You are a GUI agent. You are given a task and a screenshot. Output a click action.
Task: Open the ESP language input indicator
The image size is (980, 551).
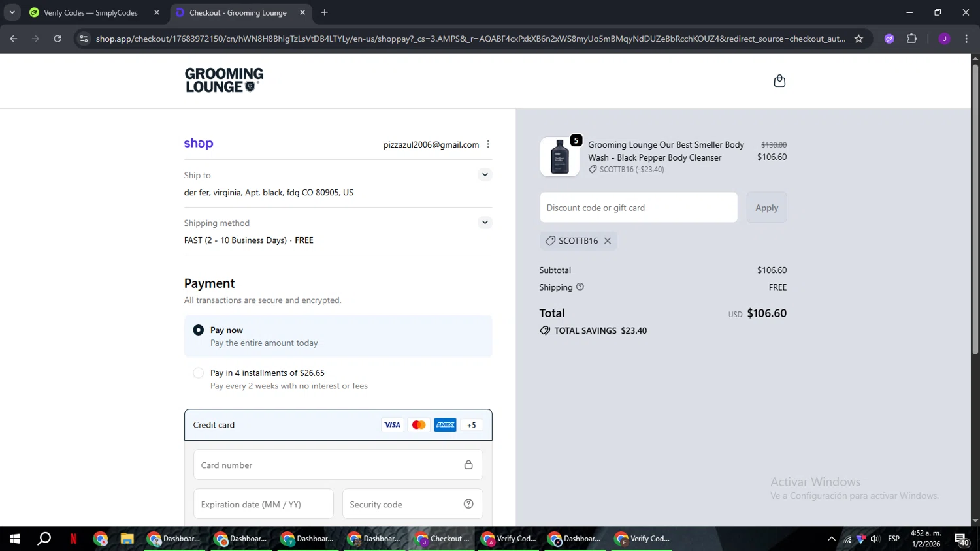894,539
